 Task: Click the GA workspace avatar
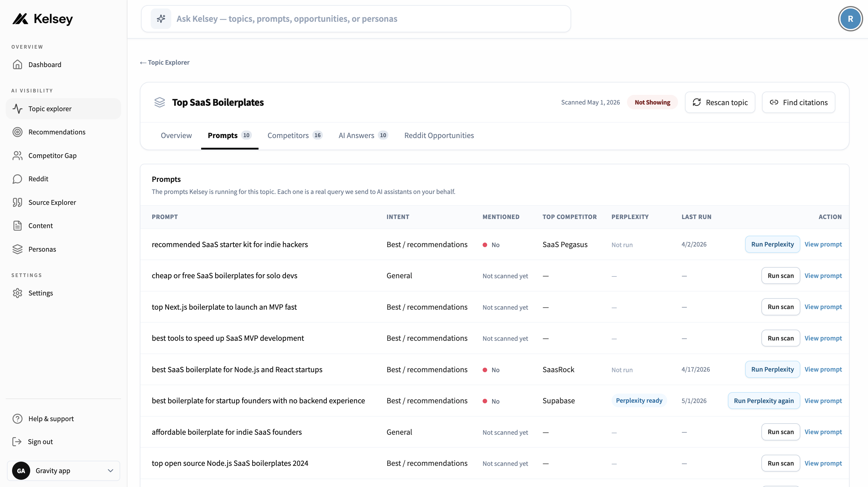click(x=21, y=471)
